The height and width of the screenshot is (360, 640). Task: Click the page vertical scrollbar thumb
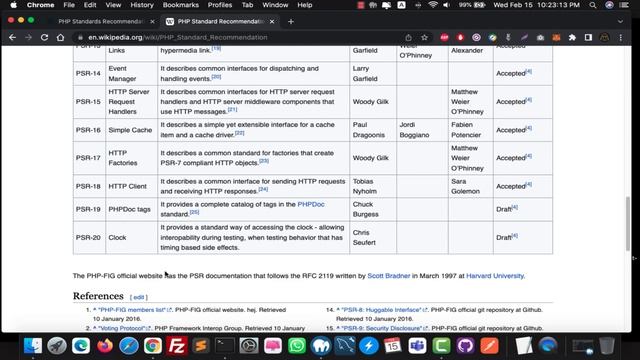628,224
